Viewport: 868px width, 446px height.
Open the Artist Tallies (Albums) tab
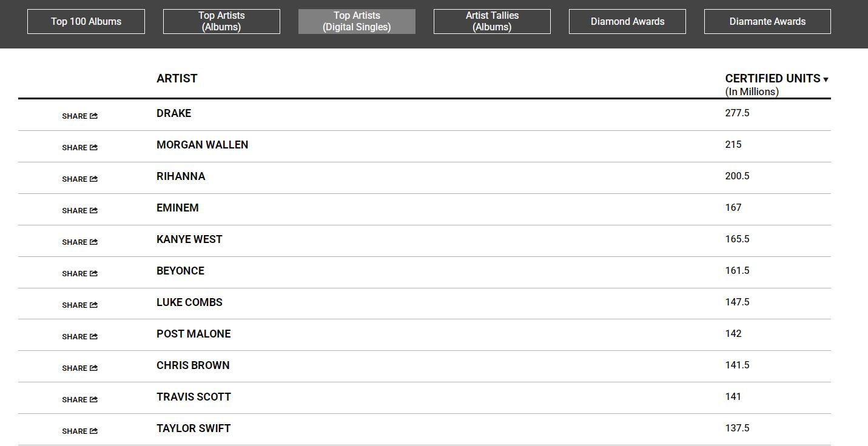tap(492, 21)
